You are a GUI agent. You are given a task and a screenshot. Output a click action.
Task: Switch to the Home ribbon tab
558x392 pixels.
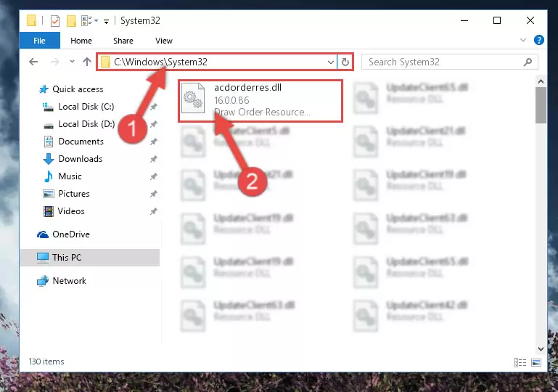(81, 41)
